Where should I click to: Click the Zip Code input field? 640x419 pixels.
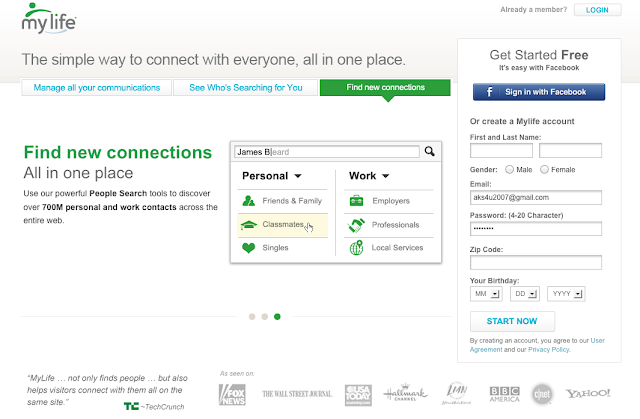click(536, 262)
